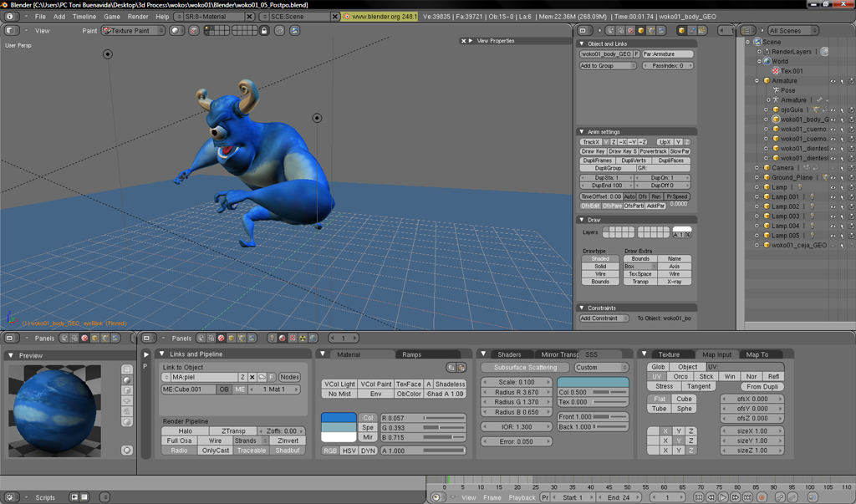
Task: Open the World buttons globe icon
Action: point(313,338)
